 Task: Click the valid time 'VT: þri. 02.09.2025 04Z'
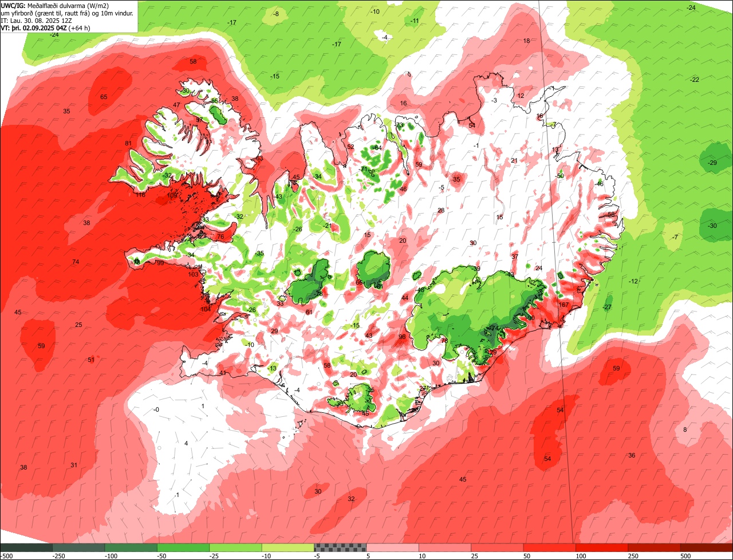(x=34, y=27)
